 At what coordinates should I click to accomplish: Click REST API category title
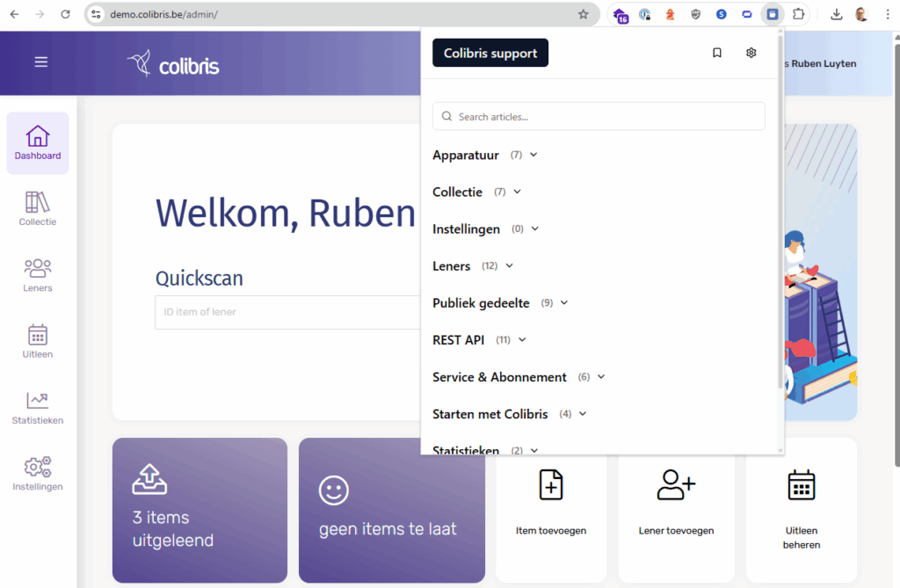coord(459,340)
